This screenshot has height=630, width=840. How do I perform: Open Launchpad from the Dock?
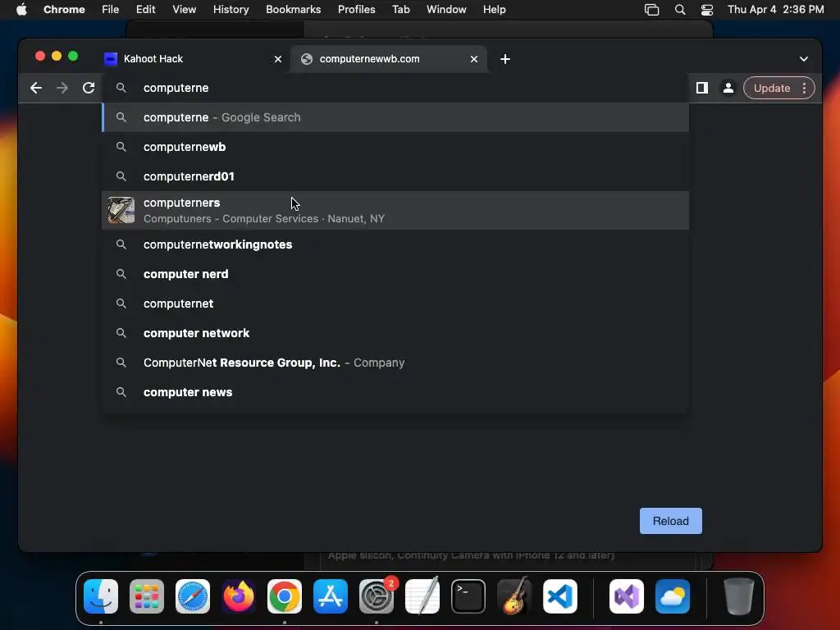[147, 596]
